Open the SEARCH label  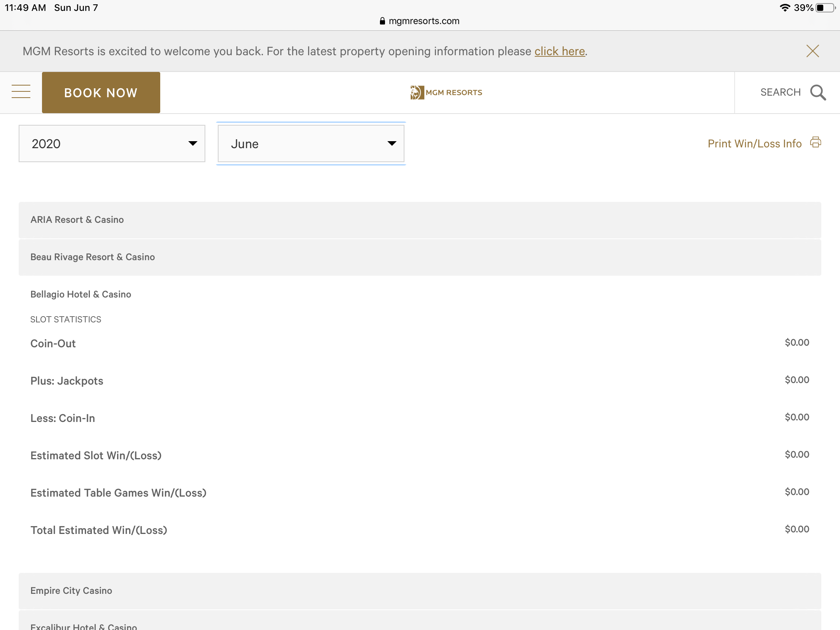780,93
